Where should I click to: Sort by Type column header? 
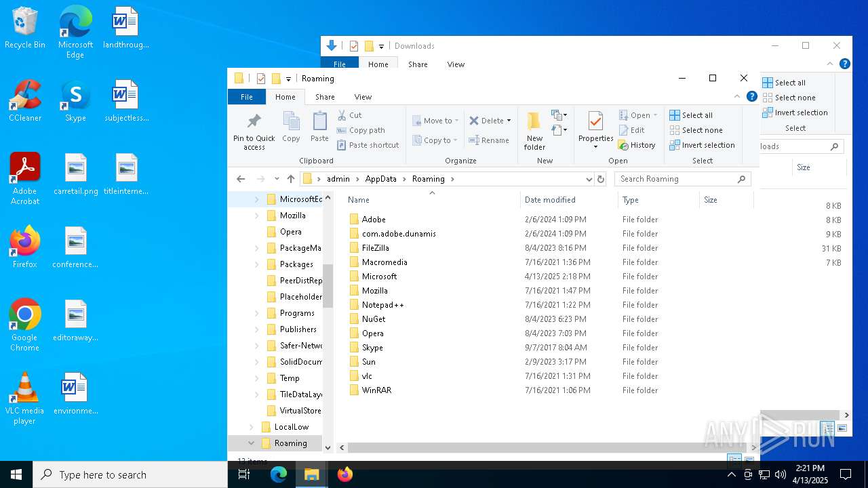point(658,200)
